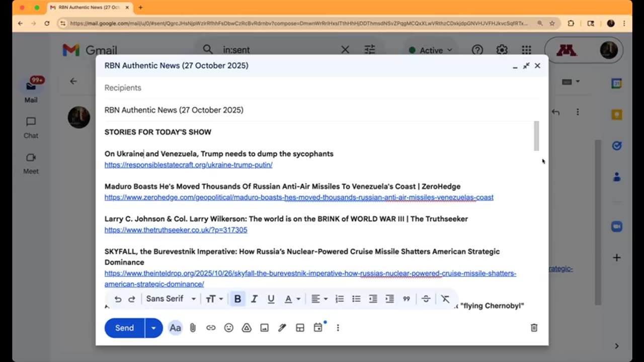644x362 pixels.
Task: Open the Sans Serif font dropdown
Action: pyautogui.click(x=171, y=299)
